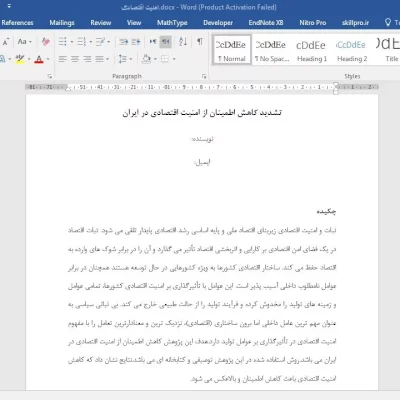This screenshot has width=400, height=400.
Task: Select the red Font Color button
Action: (x=39, y=59)
